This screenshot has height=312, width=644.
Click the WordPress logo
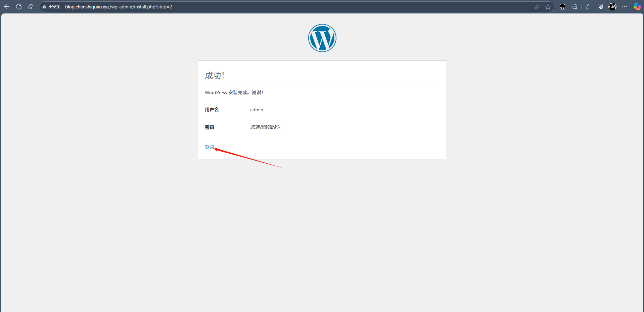click(x=322, y=38)
